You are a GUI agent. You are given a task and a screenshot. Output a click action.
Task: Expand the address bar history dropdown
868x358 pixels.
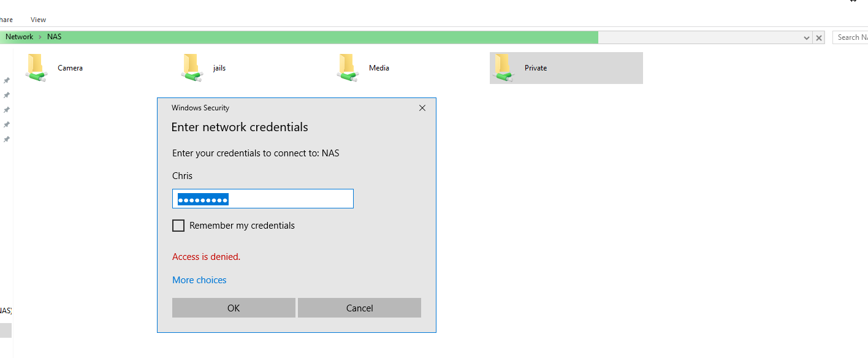[807, 37]
